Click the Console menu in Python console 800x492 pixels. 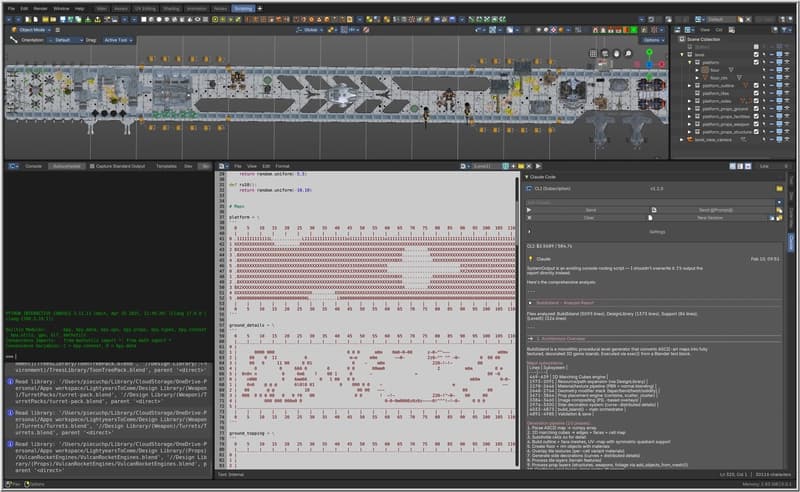coord(34,166)
